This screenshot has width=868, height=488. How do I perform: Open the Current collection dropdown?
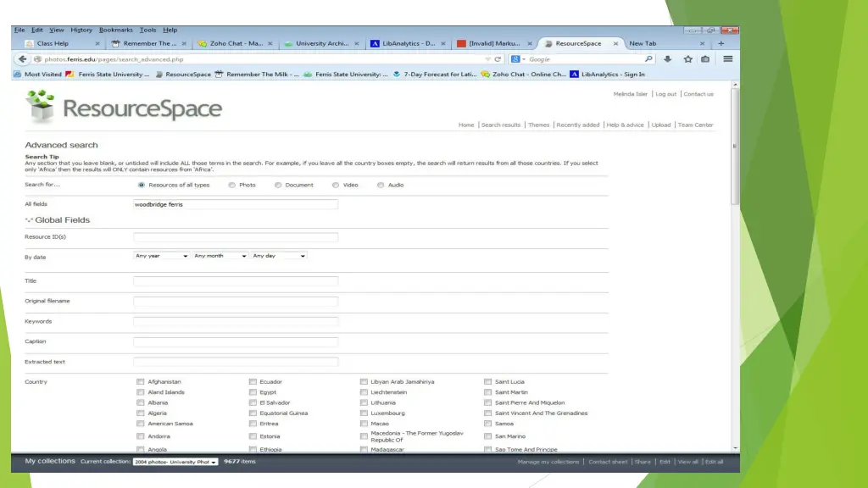[175, 462]
